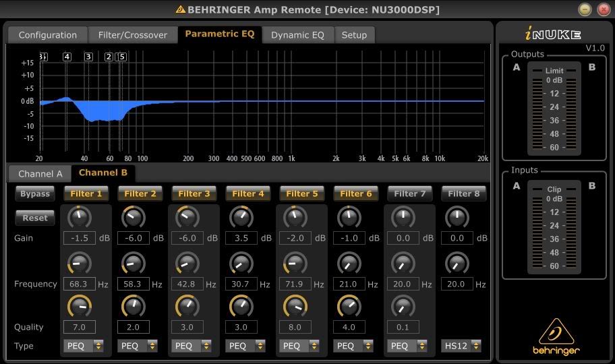The height and width of the screenshot is (364, 615).
Task: Click Filter 8 frequency knob
Action: pos(457,263)
